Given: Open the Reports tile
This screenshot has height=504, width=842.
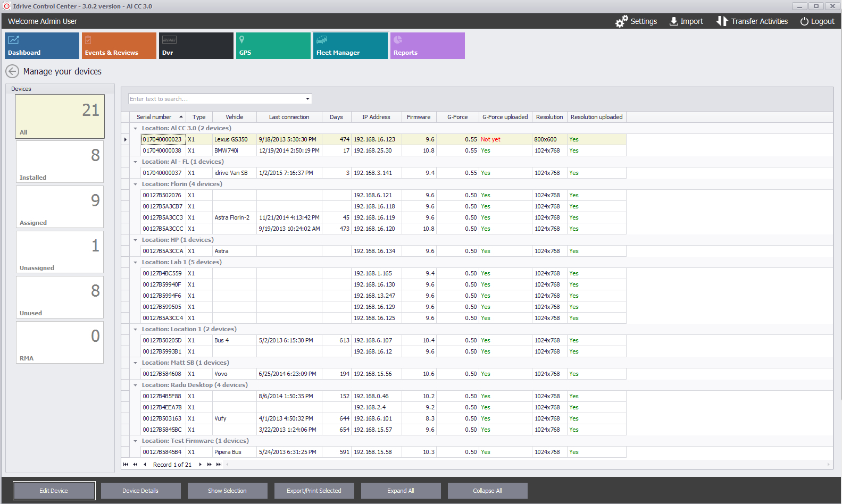Looking at the screenshot, I should click(x=427, y=46).
